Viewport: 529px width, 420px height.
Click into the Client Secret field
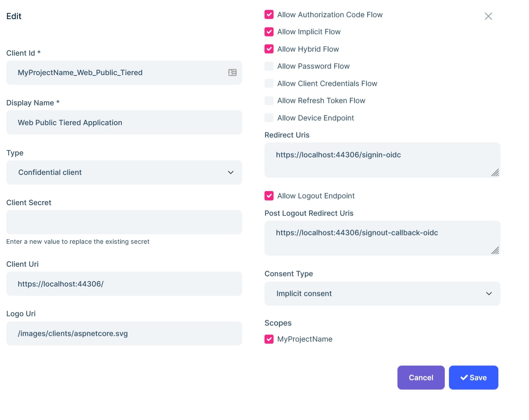[124, 222]
